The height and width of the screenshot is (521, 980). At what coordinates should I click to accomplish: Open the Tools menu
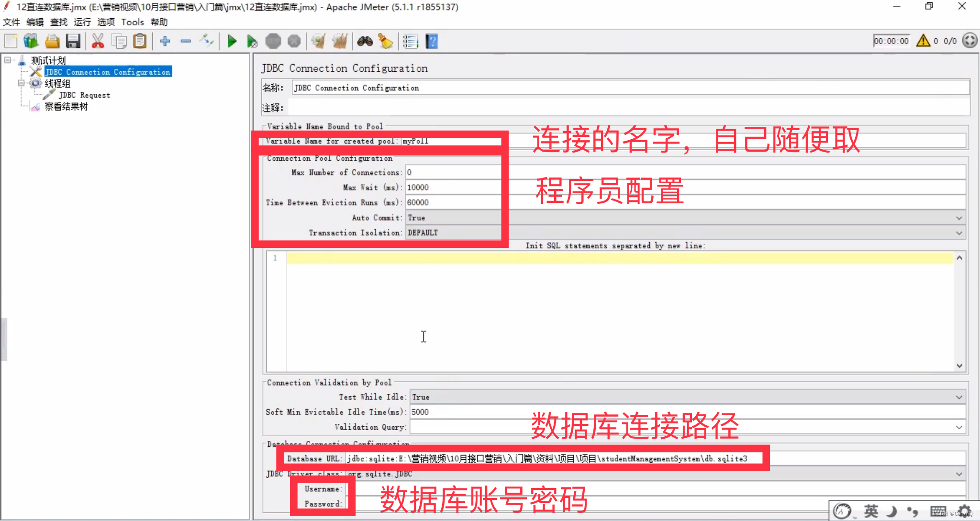(133, 22)
